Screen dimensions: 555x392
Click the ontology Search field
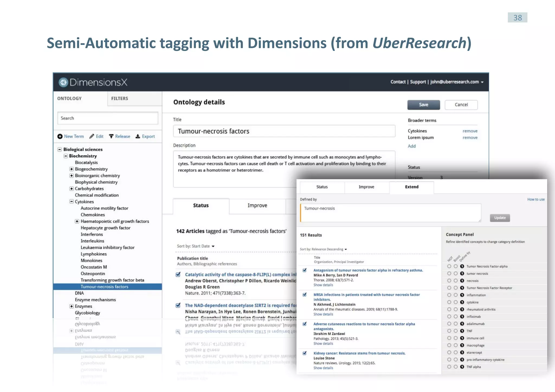coord(108,118)
